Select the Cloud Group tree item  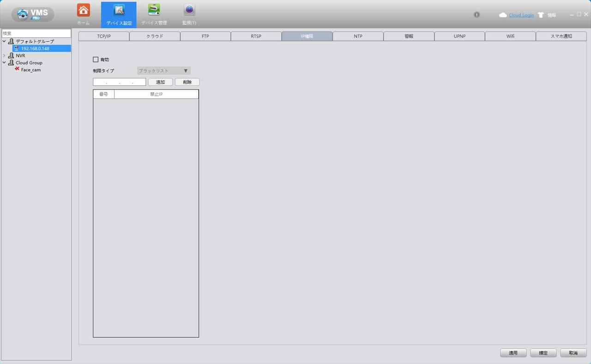click(x=29, y=63)
